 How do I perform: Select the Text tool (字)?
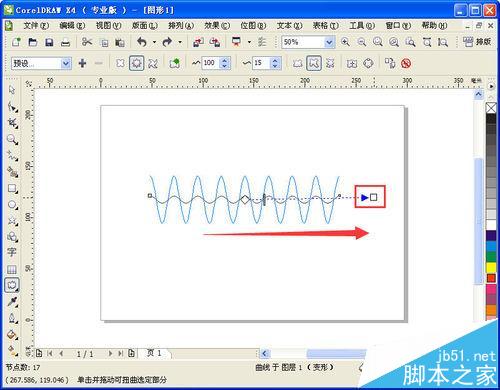[x=12, y=252]
